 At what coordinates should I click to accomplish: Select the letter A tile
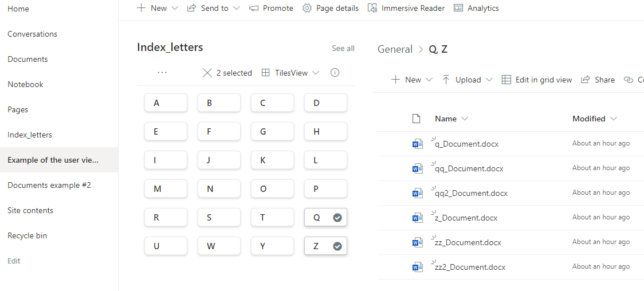coord(166,103)
